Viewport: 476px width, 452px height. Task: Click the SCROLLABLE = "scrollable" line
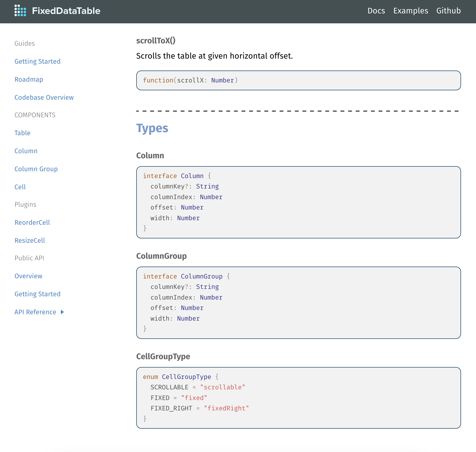[x=198, y=387]
